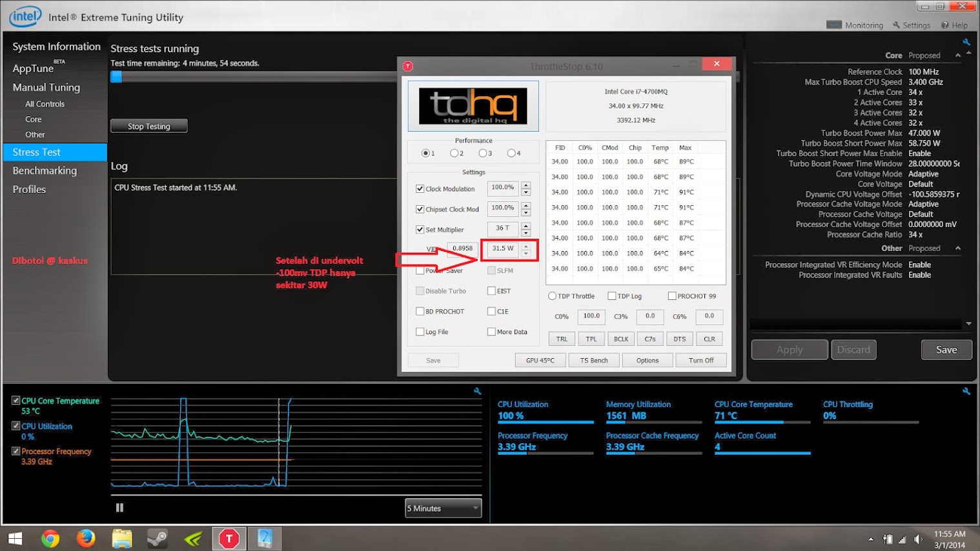Viewport: 980px width, 551px height.
Task: Click the wrench icon above the monitoring graph
Action: click(478, 391)
